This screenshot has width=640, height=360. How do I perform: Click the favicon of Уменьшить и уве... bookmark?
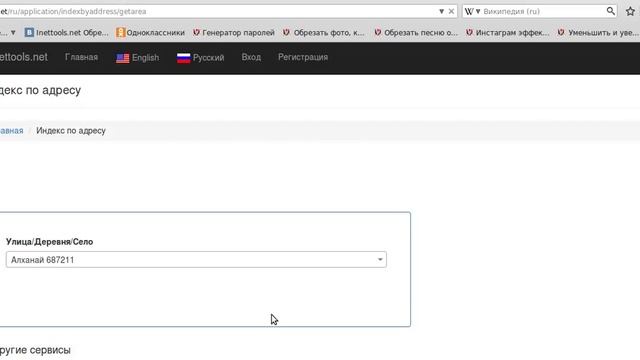561,32
